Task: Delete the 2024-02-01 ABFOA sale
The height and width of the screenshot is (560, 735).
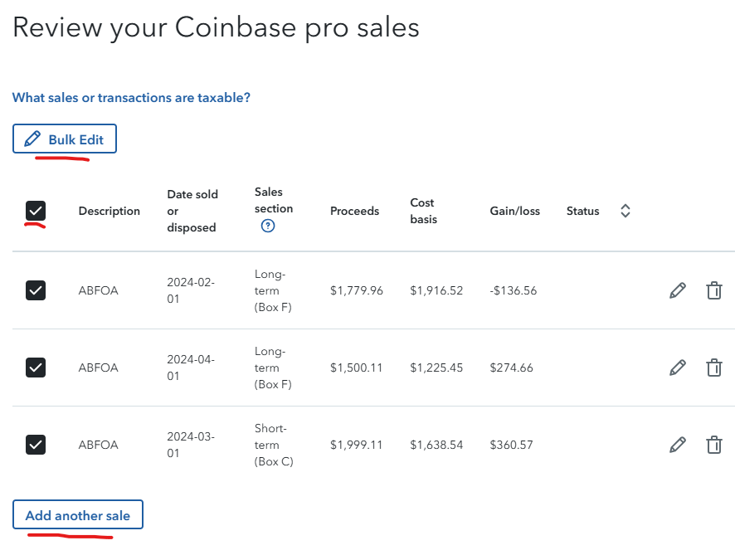Action: (714, 290)
